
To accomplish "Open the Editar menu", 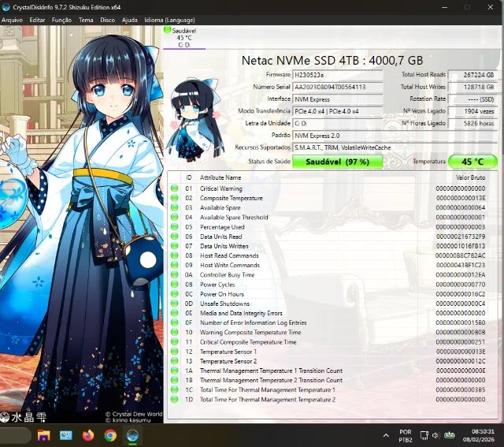I will [x=37, y=20].
